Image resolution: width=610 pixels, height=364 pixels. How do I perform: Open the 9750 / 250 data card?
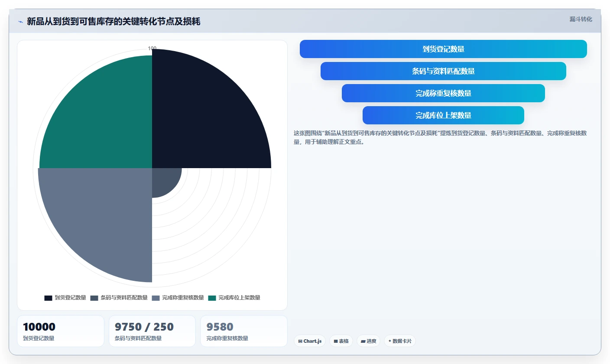coord(152,331)
